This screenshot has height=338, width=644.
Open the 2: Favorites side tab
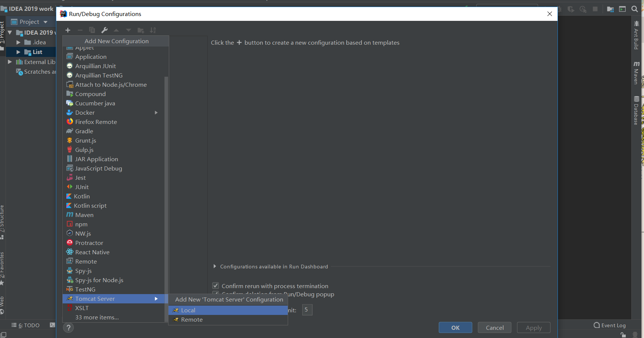coord(2,268)
